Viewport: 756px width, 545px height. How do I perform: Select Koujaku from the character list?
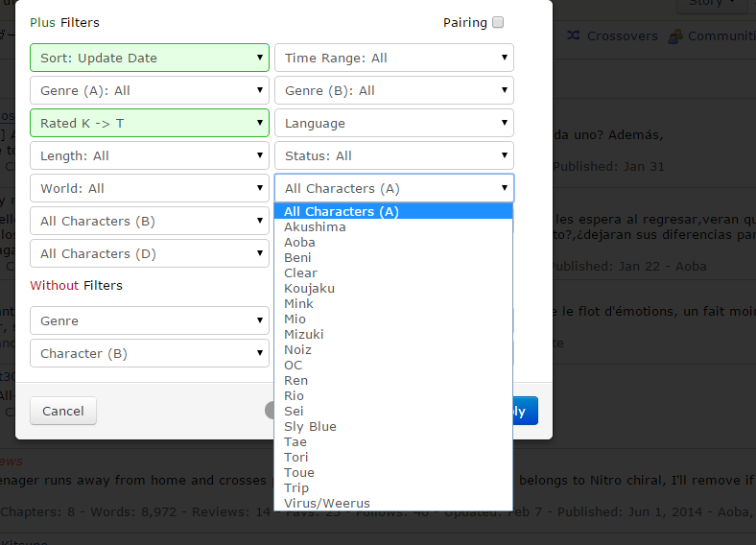click(309, 288)
